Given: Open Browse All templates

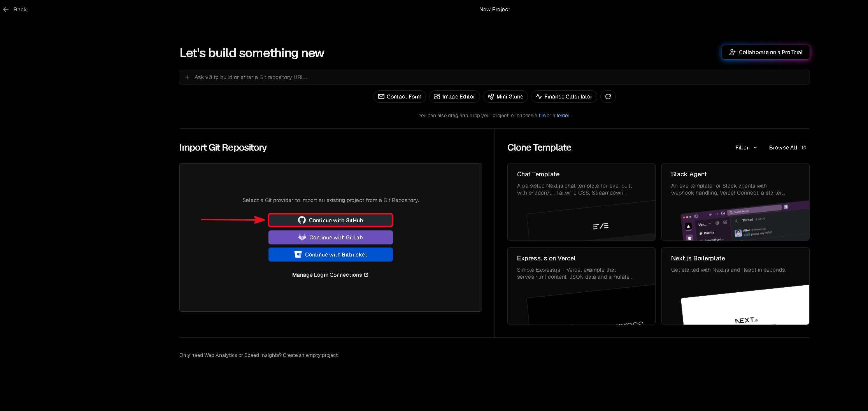Looking at the screenshot, I should (x=787, y=148).
